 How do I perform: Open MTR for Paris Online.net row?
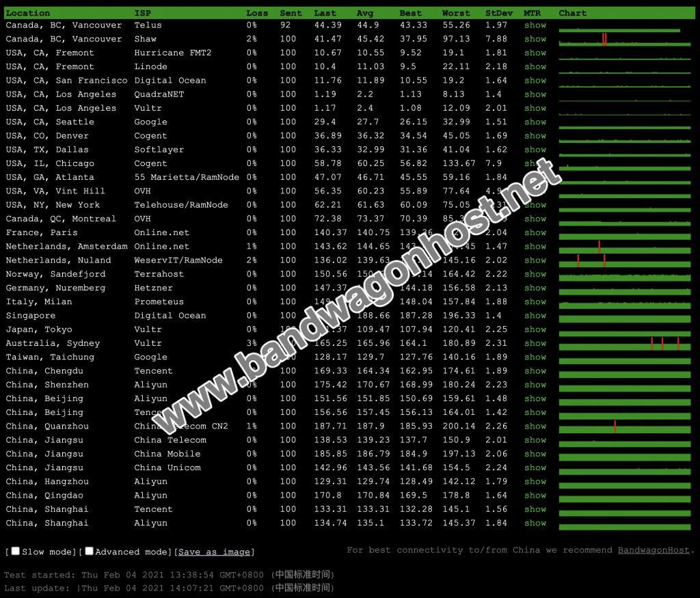coord(535,233)
